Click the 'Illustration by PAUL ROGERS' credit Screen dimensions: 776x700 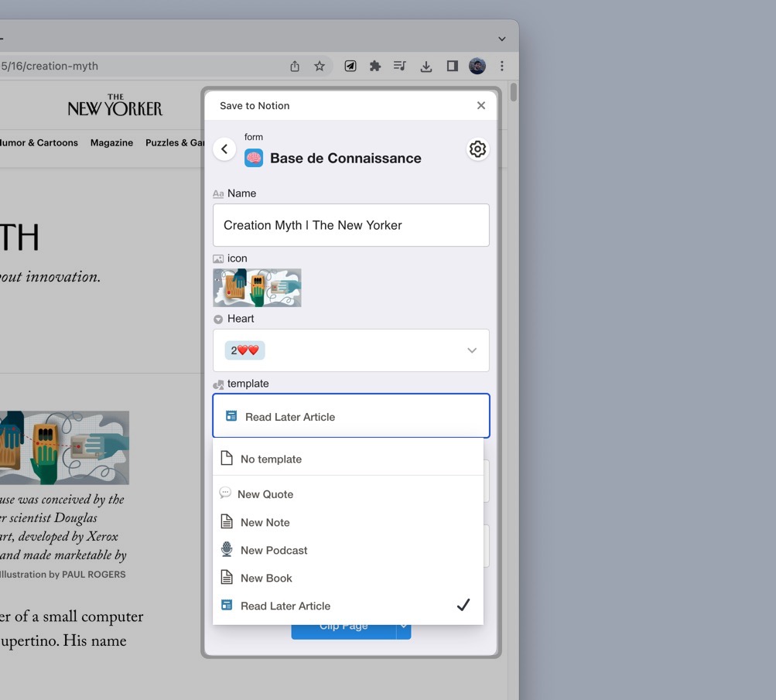pyautogui.click(x=63, y=575)
